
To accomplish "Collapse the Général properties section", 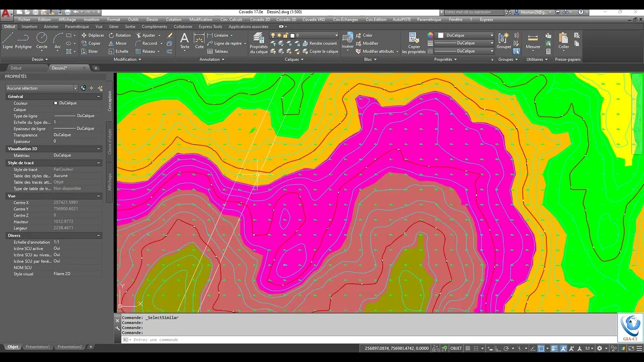I will coord(98,97).
